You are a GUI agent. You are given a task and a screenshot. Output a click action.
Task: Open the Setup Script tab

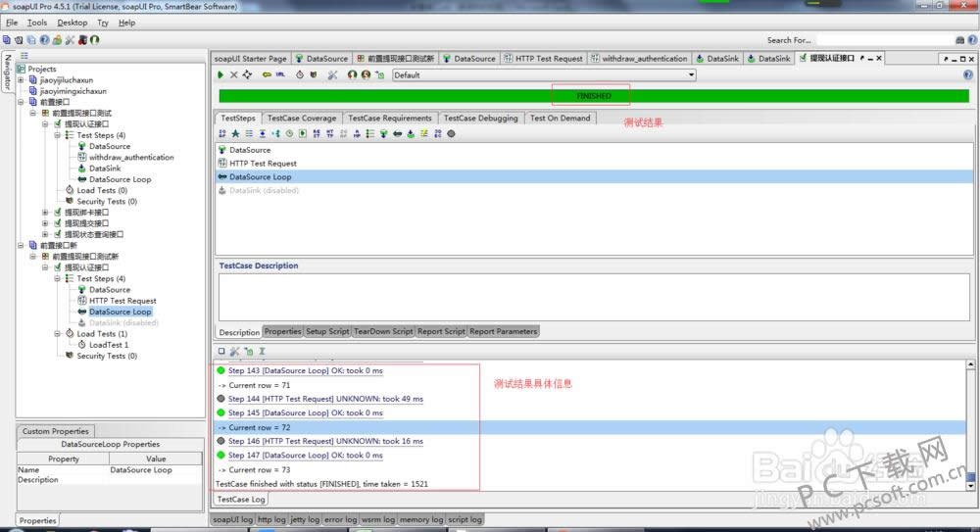click(x=327, y=331)
